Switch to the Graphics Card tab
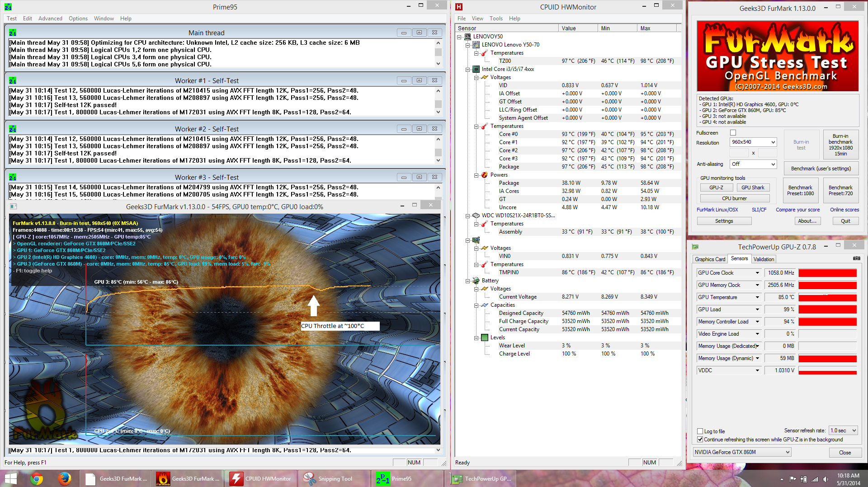The height and width of the screenshot is (487, 868). [x=710, y=259]
